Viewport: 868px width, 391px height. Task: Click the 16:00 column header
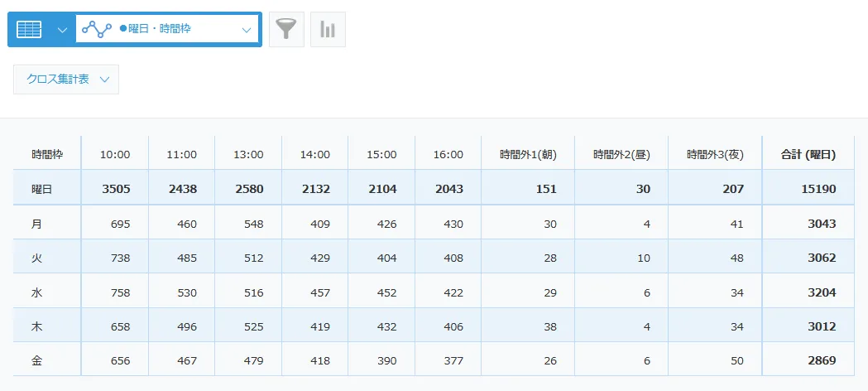[448, 154]
